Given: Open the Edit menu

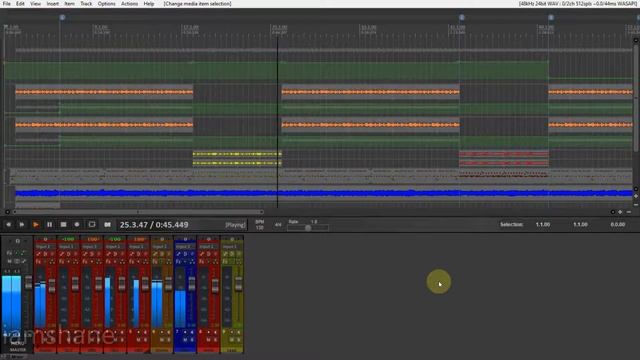Looking at the screenshot, I should 20,4.
